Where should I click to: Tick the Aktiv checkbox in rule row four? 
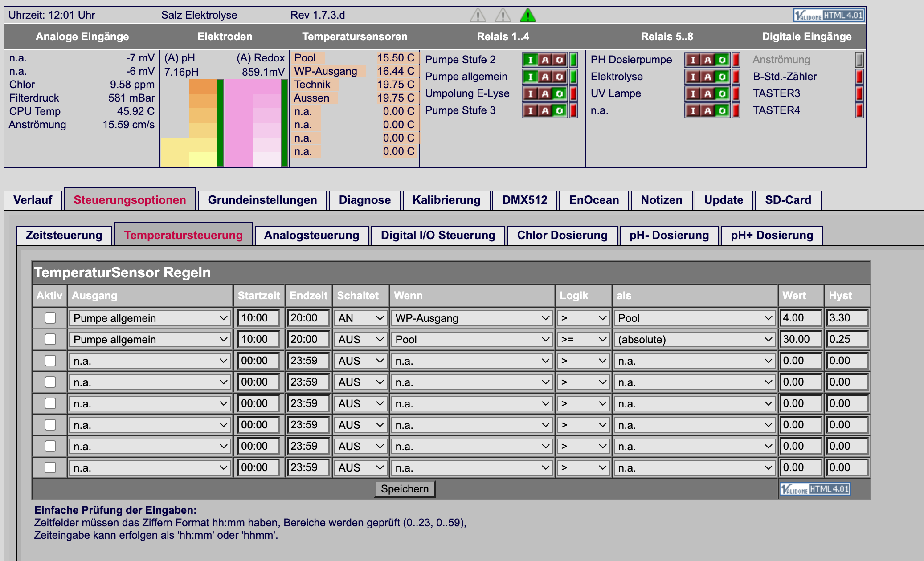tap(50, 382)
